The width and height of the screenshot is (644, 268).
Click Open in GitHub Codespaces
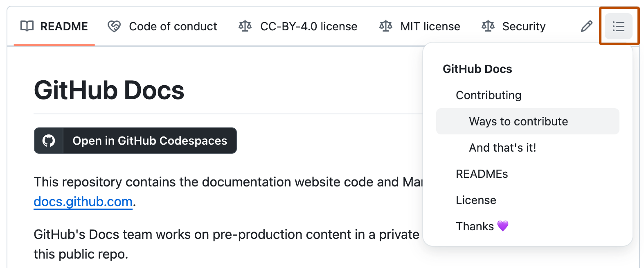tap(150, 141)
